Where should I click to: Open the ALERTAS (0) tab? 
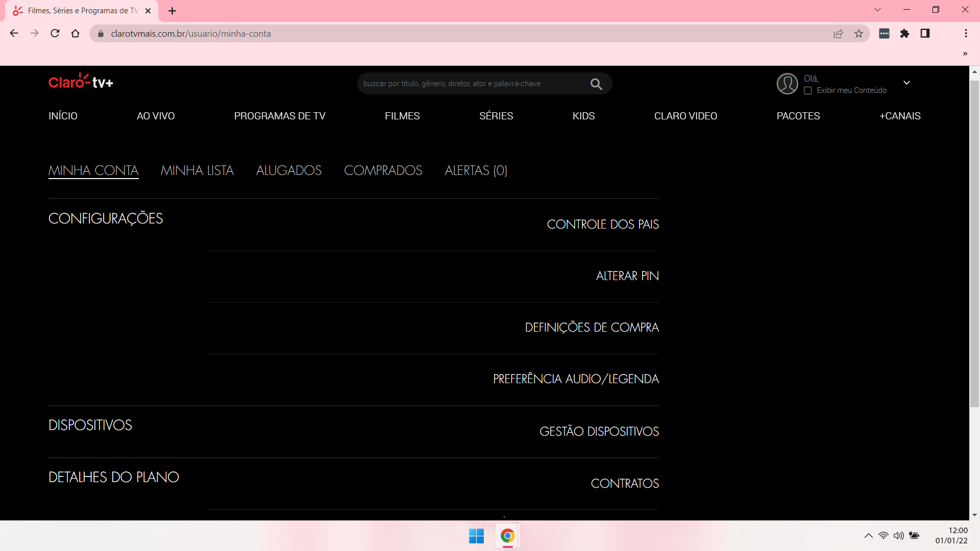click(476, 170)
